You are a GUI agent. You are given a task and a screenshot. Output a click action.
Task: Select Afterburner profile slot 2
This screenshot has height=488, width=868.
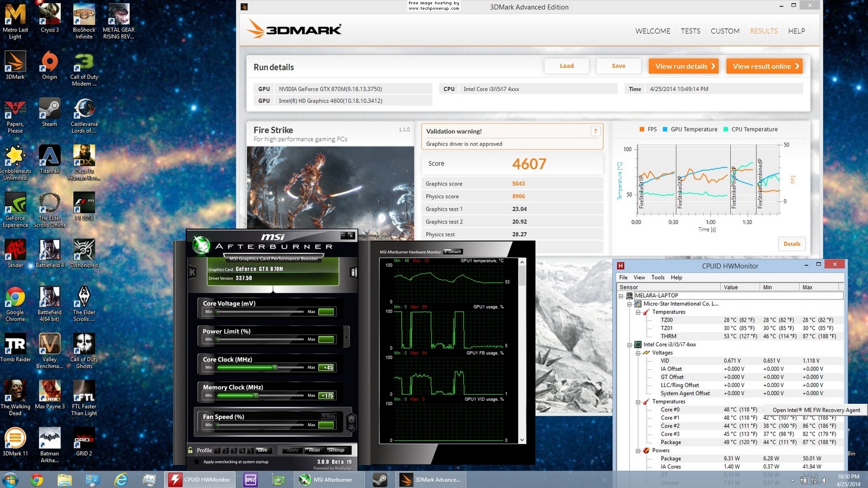pos(226,450)
